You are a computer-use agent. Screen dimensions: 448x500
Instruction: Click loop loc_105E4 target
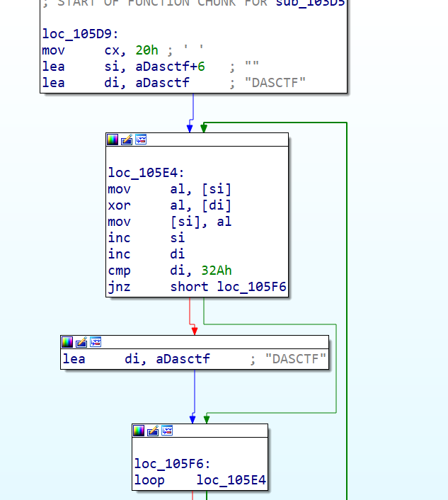click(231, 480)
